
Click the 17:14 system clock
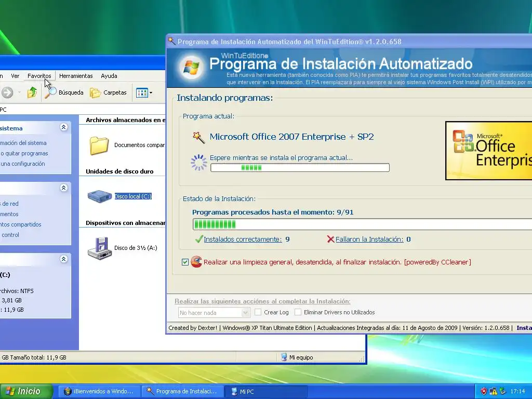[518, 391]
